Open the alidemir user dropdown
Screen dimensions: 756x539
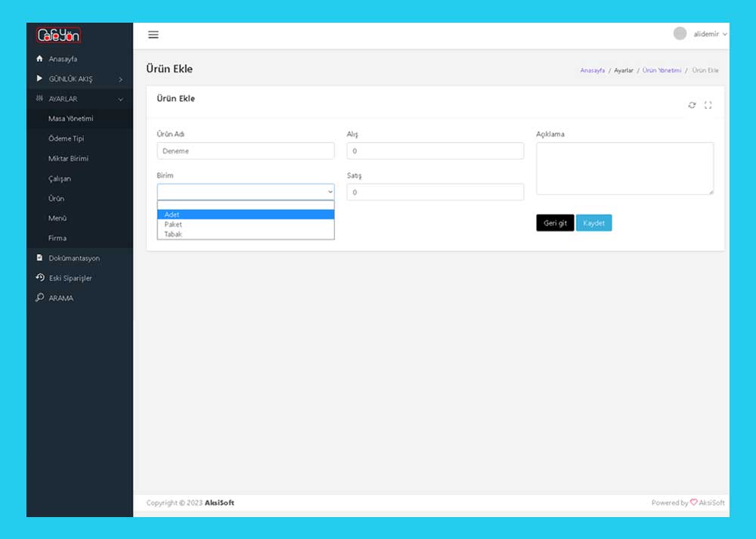(x=710, y=34)
